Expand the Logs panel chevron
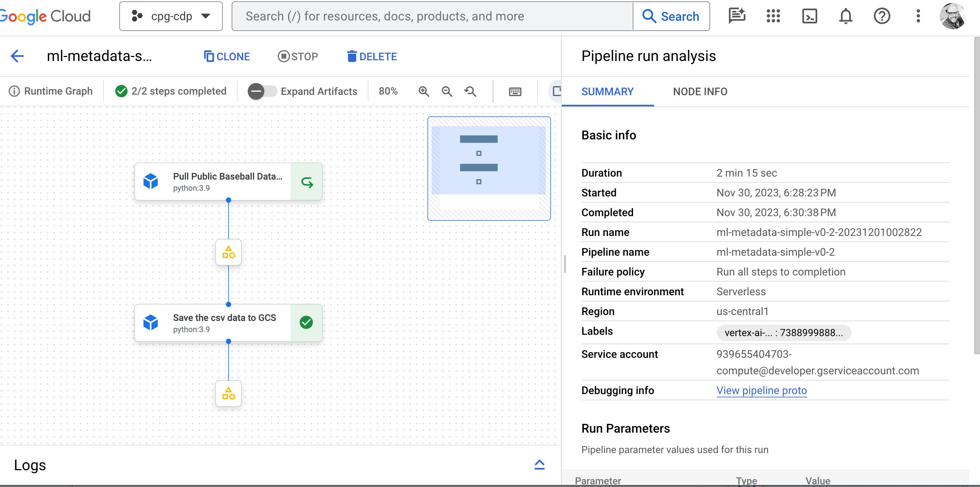The width and height of the screenshot is (980, 487). pyautogui.click(x=539, y=465)
